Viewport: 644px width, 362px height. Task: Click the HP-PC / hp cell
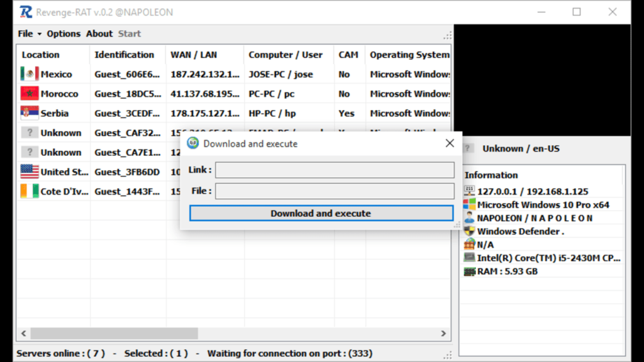[272, 113]
